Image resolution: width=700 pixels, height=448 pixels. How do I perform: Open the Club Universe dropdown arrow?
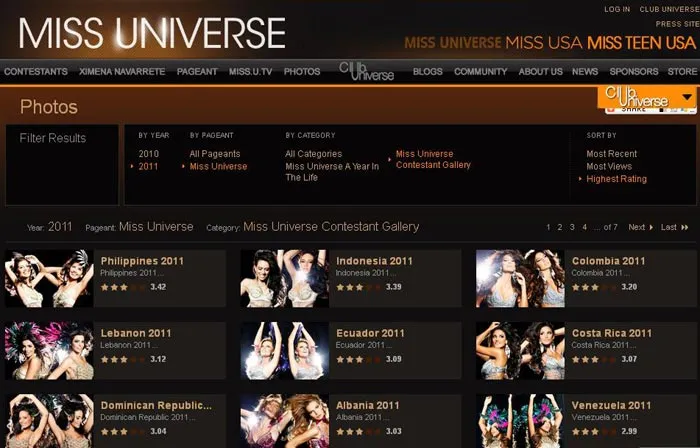coord(686,97)
